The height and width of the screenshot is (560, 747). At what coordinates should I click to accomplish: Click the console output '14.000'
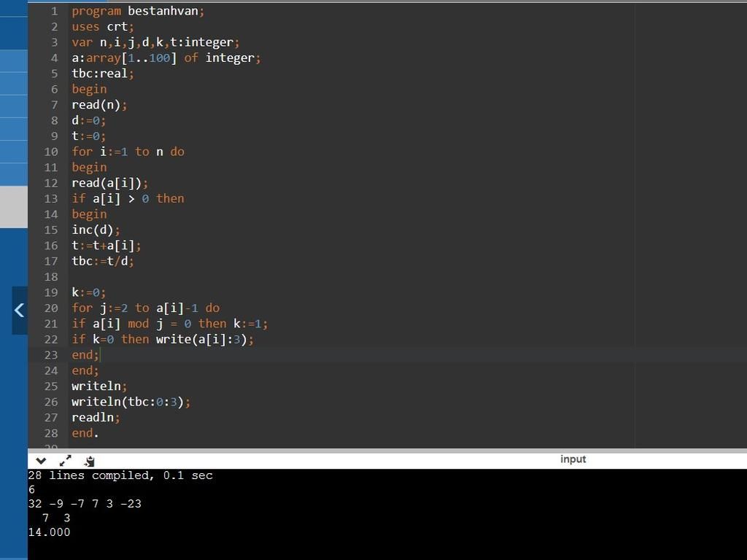click(49, 532)
